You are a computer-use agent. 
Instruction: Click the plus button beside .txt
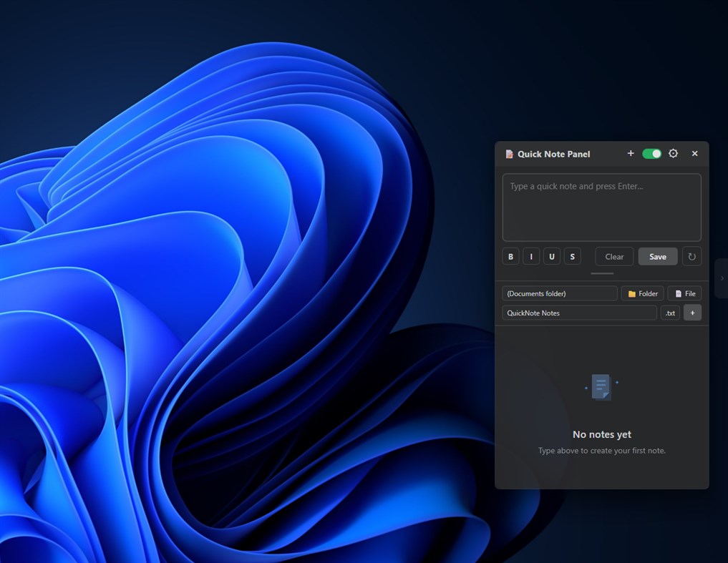pyautogui.click(x=692, y=313)
